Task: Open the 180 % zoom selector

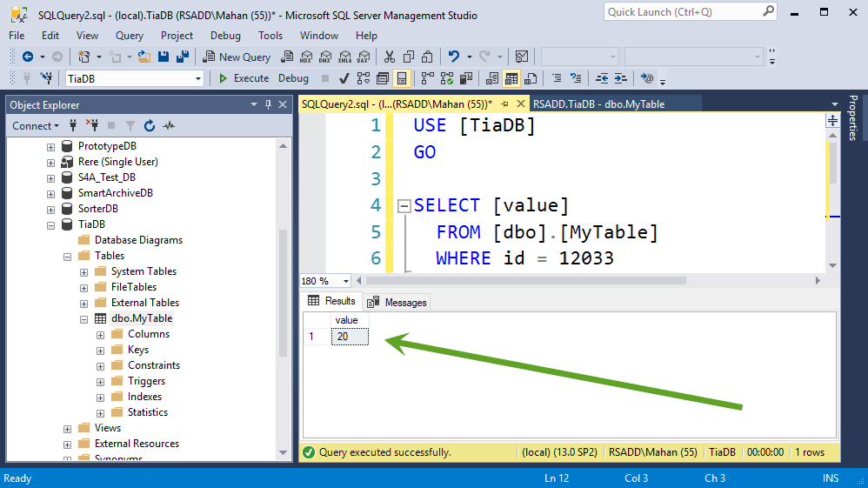Action: 325,281
